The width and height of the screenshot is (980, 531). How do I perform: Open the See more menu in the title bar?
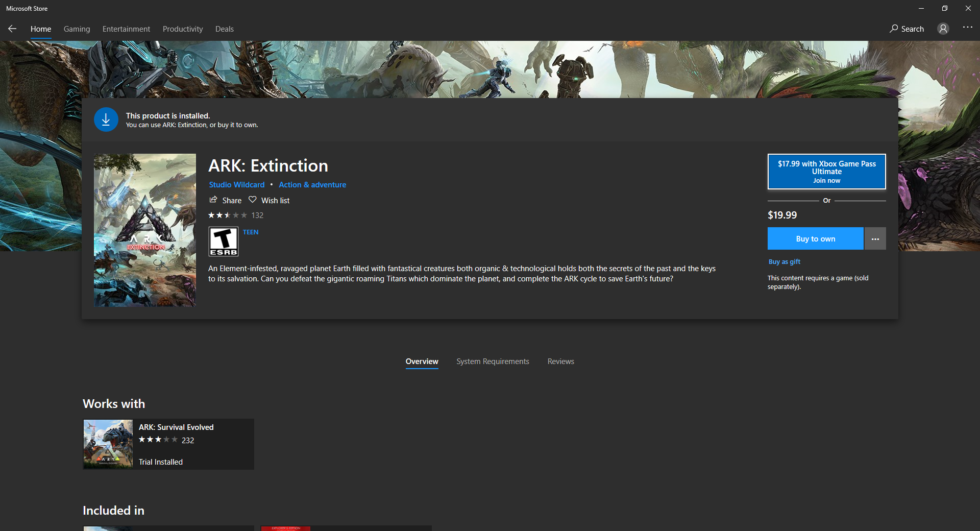968,28
